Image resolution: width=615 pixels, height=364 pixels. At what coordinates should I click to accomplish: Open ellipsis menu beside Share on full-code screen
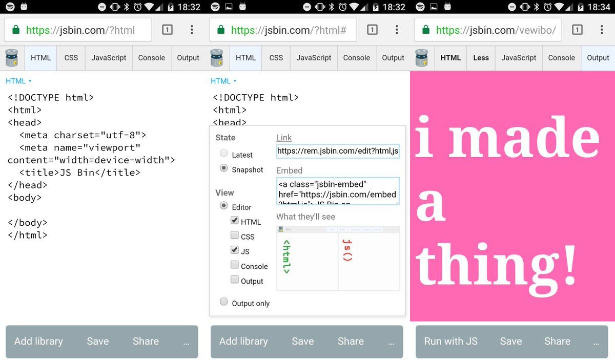(x=187, y=343)
